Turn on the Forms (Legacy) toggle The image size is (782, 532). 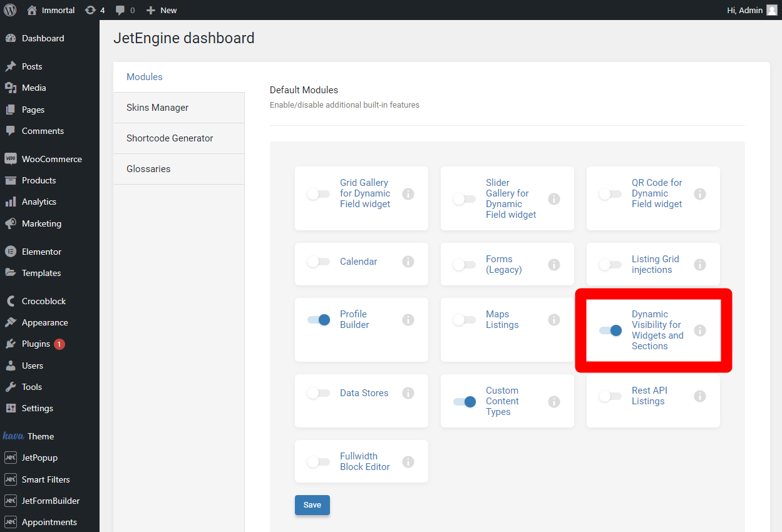464,265
